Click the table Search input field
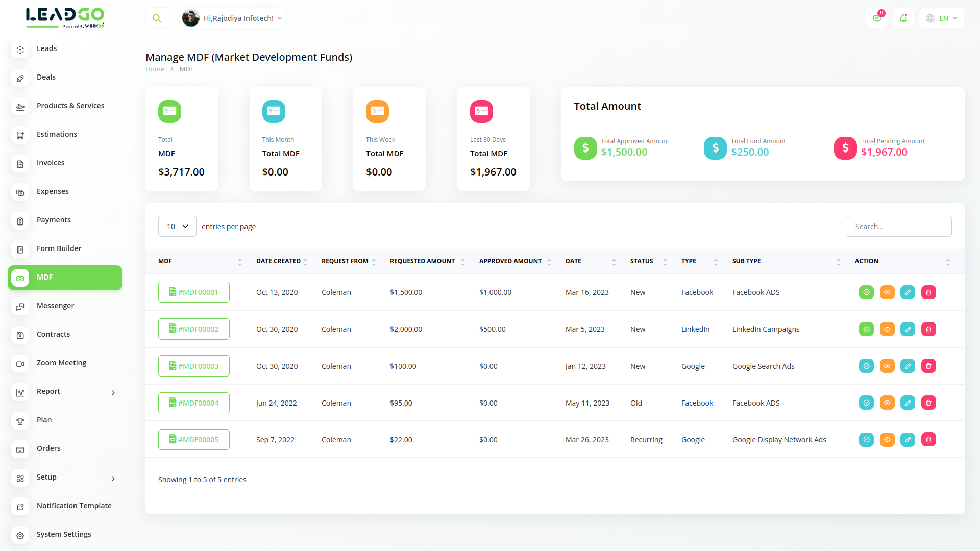The height and width of the screenshot is (551, 980). [899, 227]
